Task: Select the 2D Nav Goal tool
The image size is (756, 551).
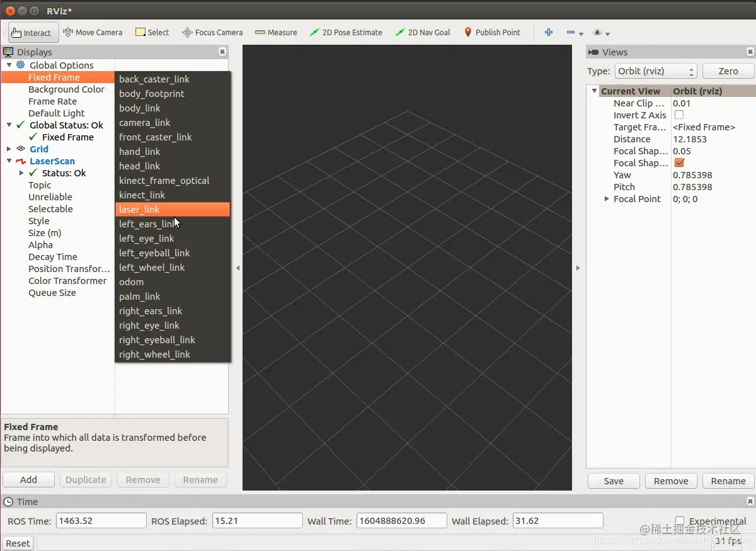Action: pos(422,32)
